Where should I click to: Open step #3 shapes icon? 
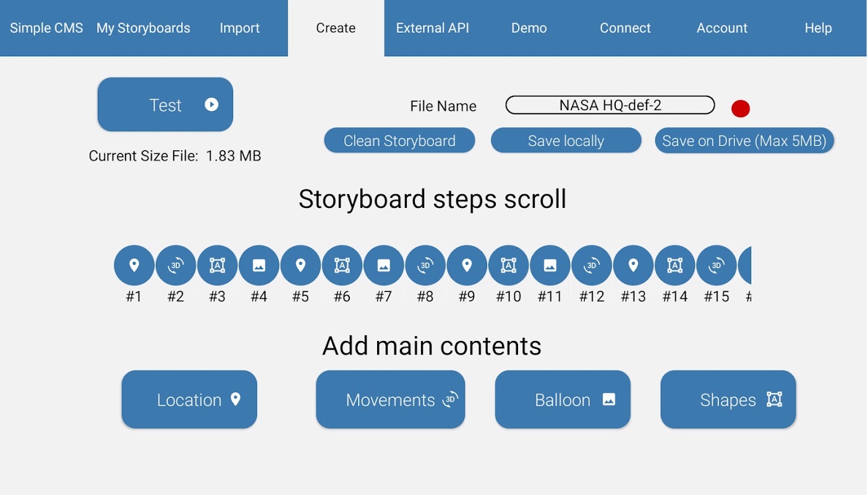[x=217, y=265]
